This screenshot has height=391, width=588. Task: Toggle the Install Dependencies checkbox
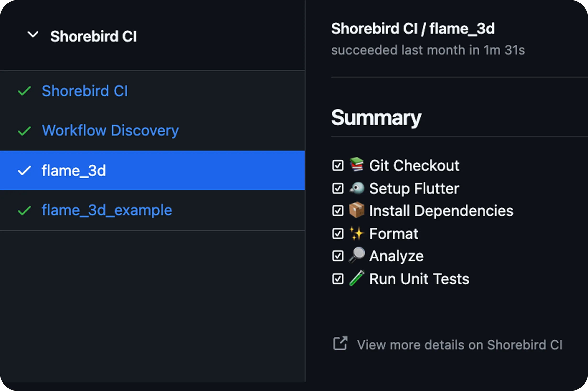[338, 211]
